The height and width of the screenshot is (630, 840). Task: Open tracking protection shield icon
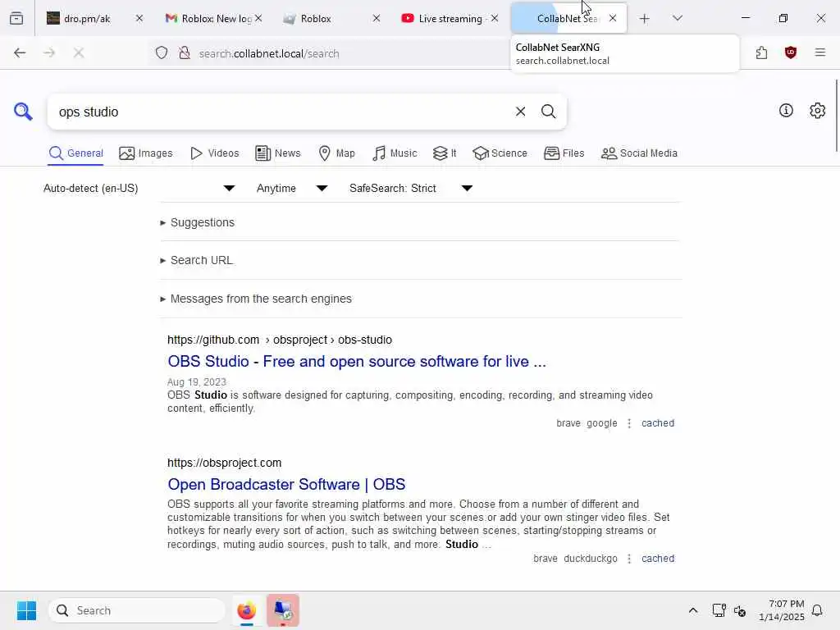click(x=162, y=53)
